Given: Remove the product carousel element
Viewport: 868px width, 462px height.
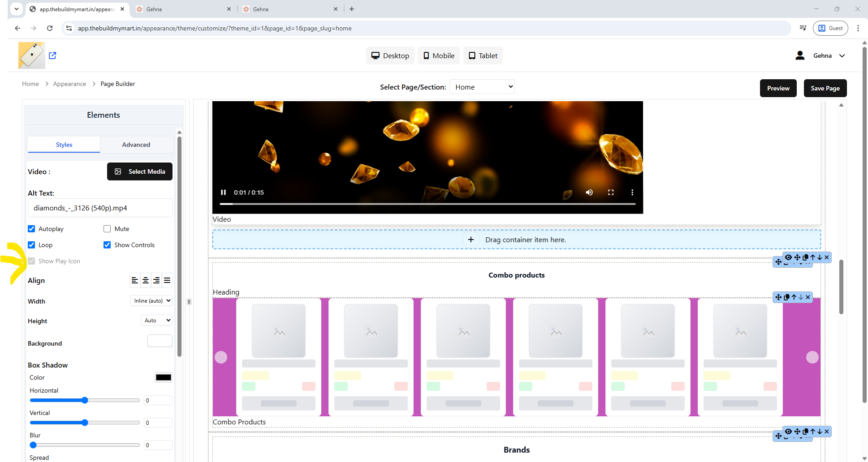Looking at the screenshot, I should pyautogui.click(x=808, y=297).
